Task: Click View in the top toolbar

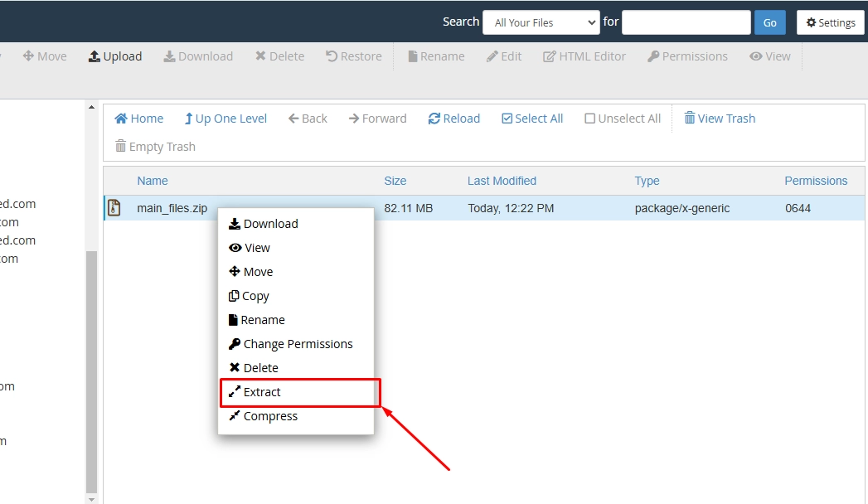Action: click(770, 56)
